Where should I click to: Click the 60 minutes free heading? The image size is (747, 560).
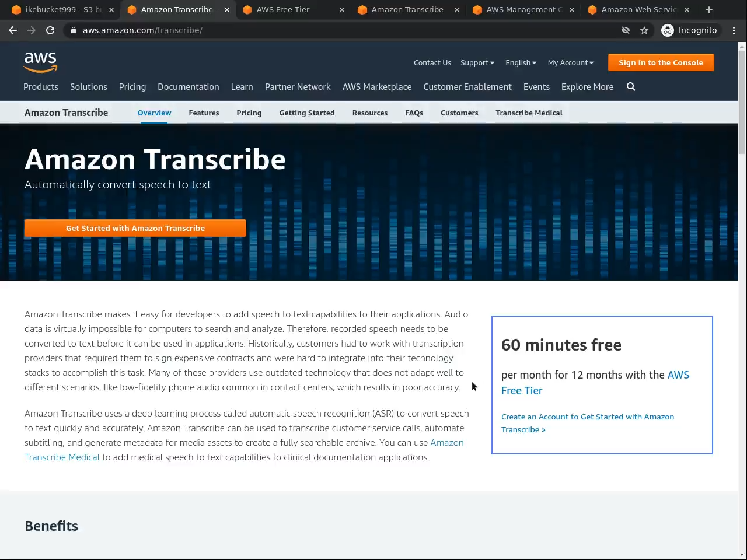[x=561, y=345]
